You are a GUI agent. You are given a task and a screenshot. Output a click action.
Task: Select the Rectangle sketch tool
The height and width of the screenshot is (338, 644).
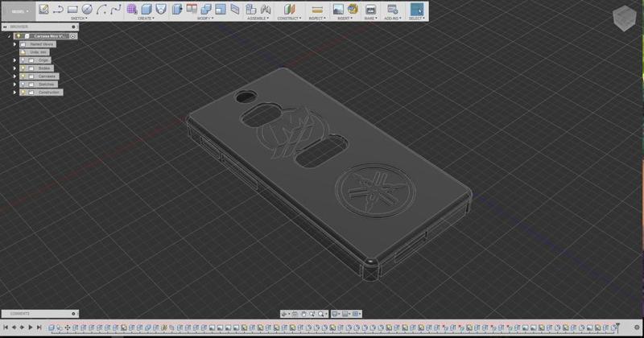(x=72, y=9)
